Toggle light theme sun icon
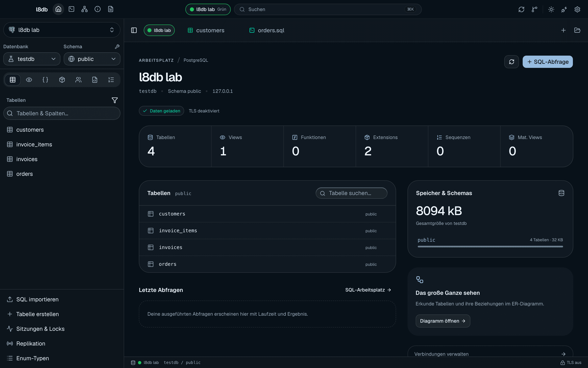 pos(551,9)
